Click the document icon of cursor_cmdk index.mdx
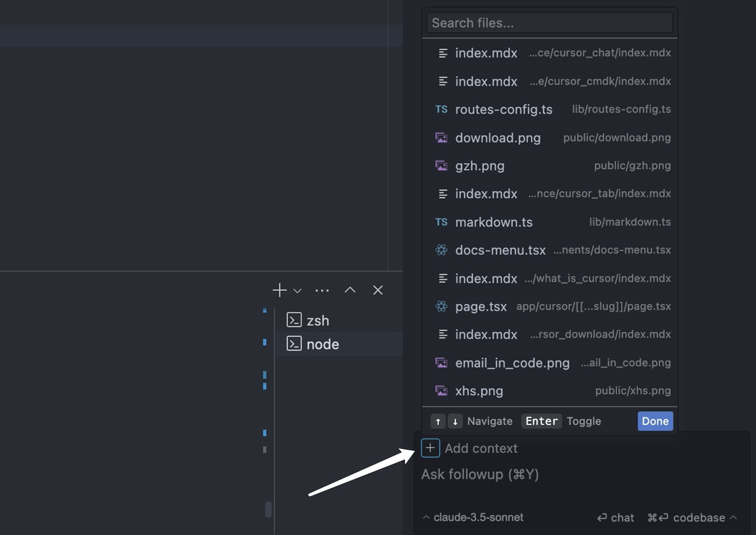Viewport: 756px width, 535px height. (x=443, y=81)
